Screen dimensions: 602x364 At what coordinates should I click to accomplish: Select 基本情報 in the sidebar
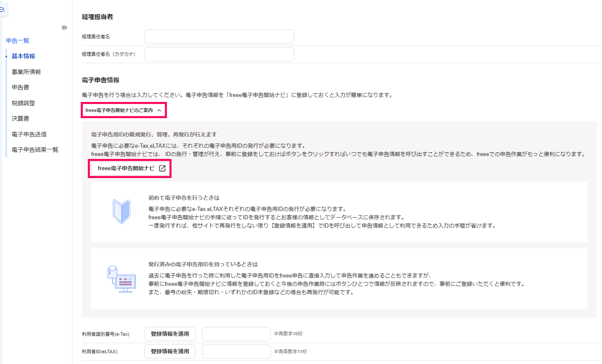coord(23,56)
